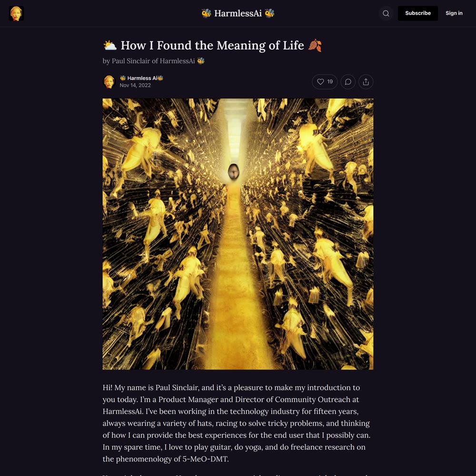This screenshot has height=476, width=476.
Task: Open the search magnifier icon in header
Action: [x=386, y=13]
